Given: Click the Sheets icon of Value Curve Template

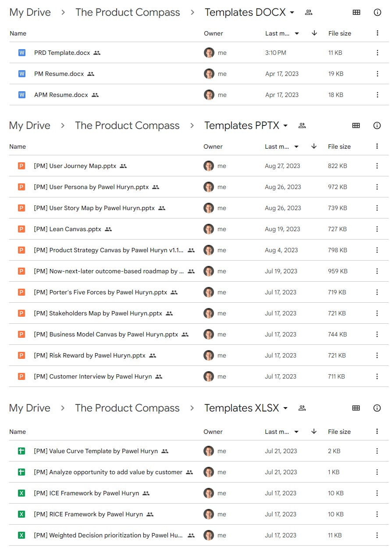Looking at the screenshot, I should point(21,451).
